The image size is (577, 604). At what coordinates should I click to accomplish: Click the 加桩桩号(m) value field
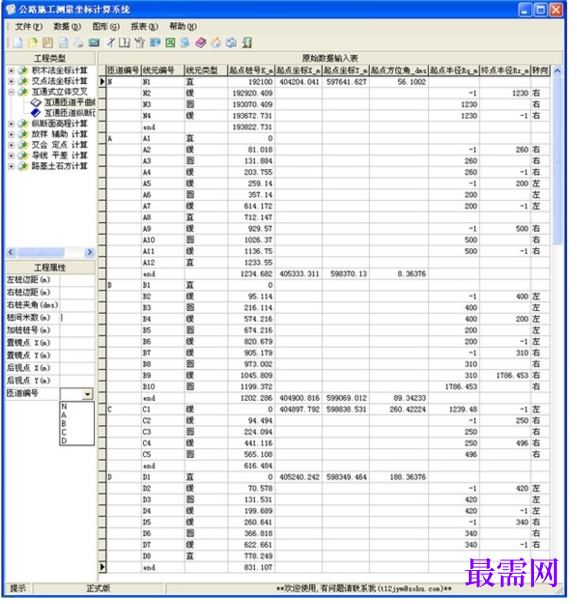[x=77, y=331]
